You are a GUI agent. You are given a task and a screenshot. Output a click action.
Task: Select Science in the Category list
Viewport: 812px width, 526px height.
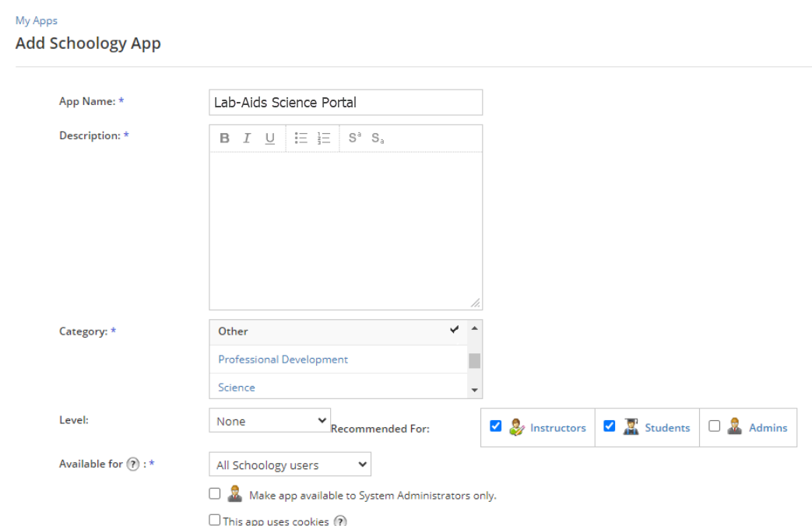(x=237, y=387)
